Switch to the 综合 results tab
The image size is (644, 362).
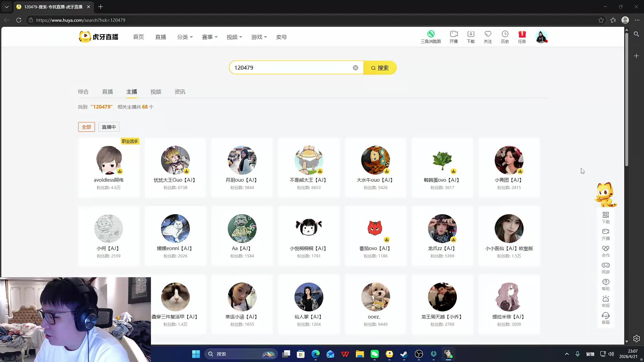click(83, 92)
